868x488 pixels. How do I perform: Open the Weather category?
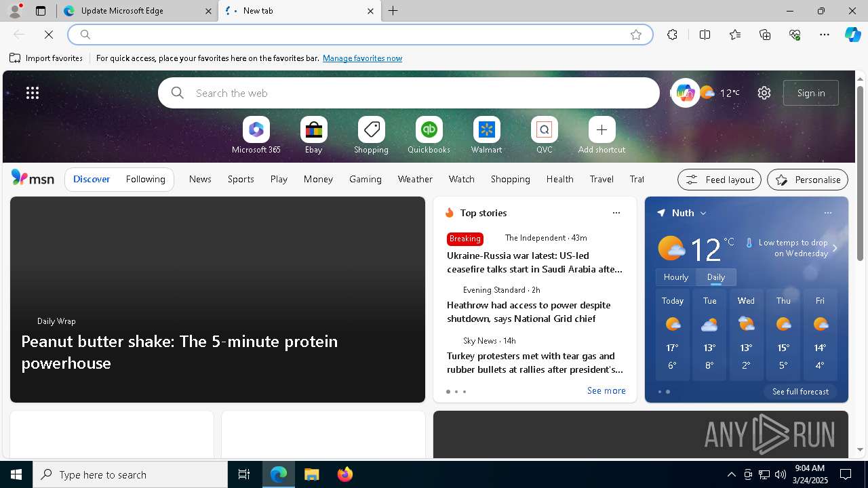(415, 179)
